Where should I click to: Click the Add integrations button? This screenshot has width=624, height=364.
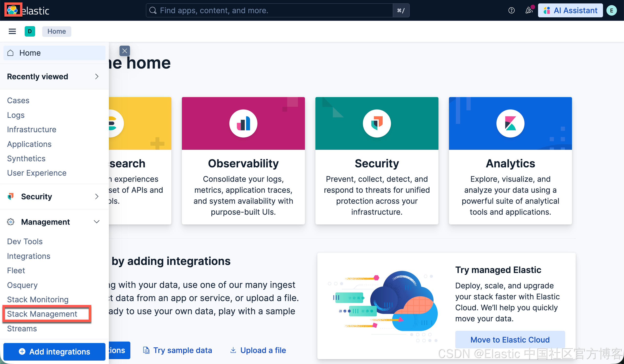[x=54, y=351]
